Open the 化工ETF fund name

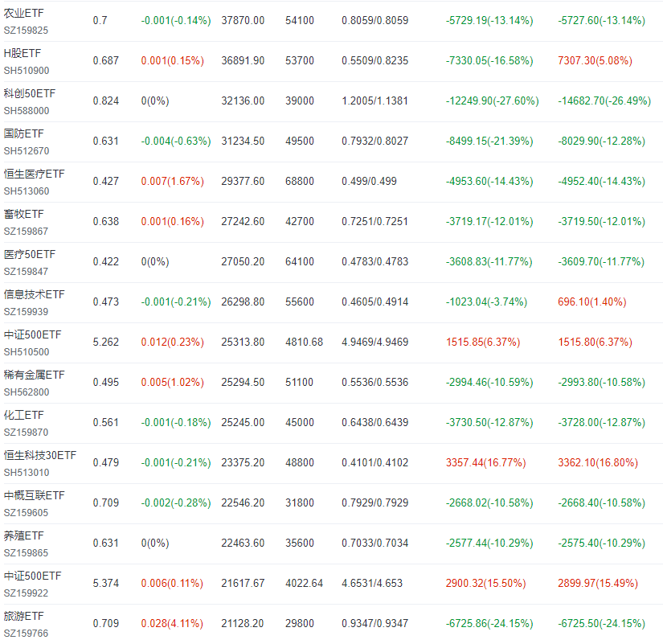pos(23,415)
